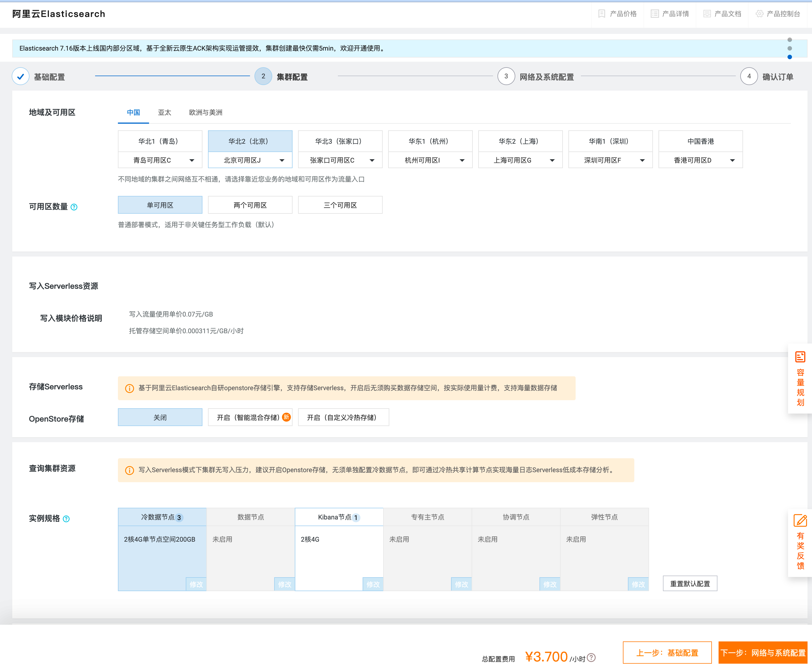Open 容量规划 side panel icon

800,357
